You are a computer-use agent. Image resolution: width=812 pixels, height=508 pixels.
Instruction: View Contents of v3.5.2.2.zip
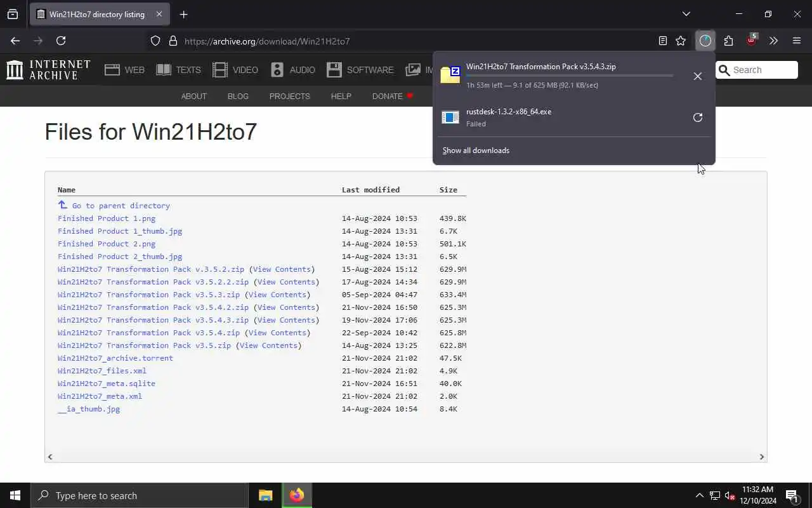(x=286, y=282)
